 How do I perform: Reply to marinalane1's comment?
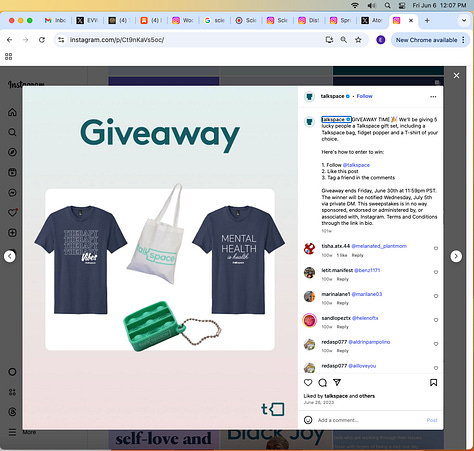click(x=342, y=303)
